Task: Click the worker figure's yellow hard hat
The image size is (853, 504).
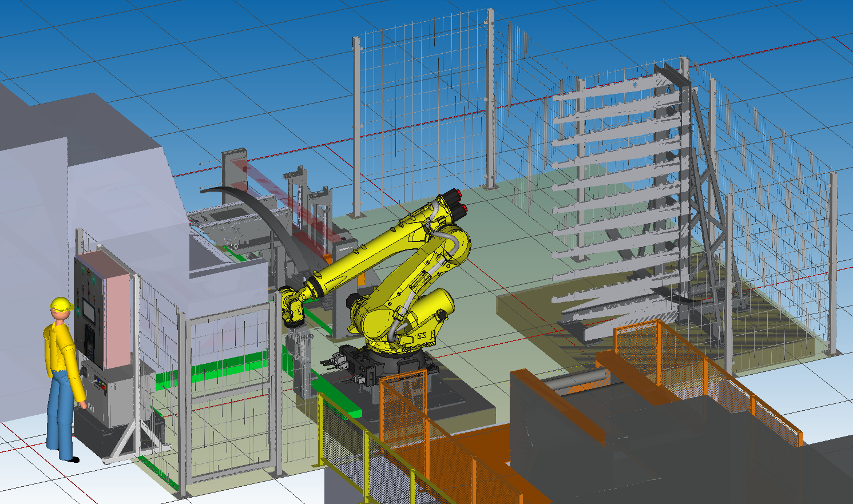Action: [x=61, y=304]
